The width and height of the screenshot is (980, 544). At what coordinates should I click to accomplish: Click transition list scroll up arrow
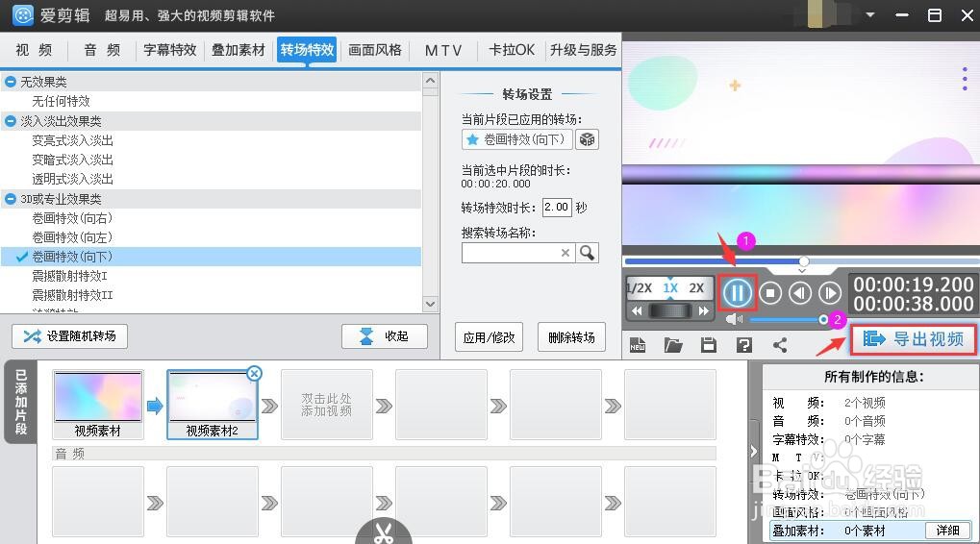(x=430, y=80)
